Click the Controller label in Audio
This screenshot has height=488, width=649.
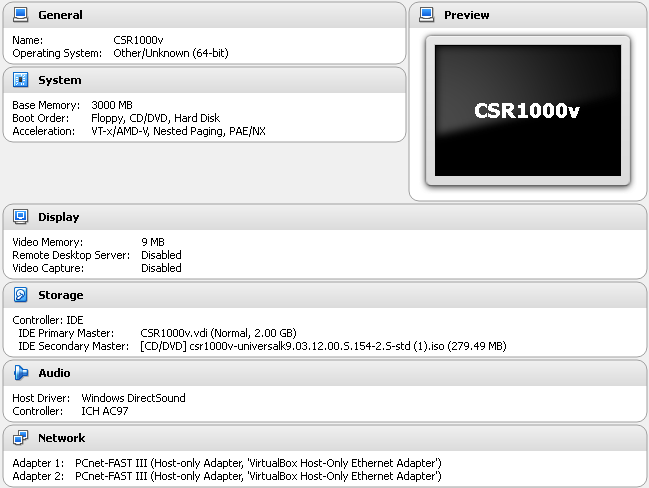tap(38, 411)
